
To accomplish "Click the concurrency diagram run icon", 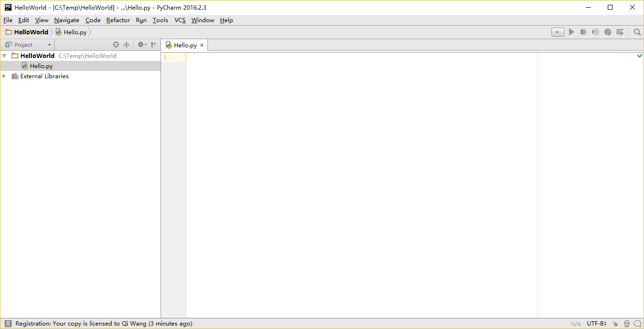I will tap(620, 32).
